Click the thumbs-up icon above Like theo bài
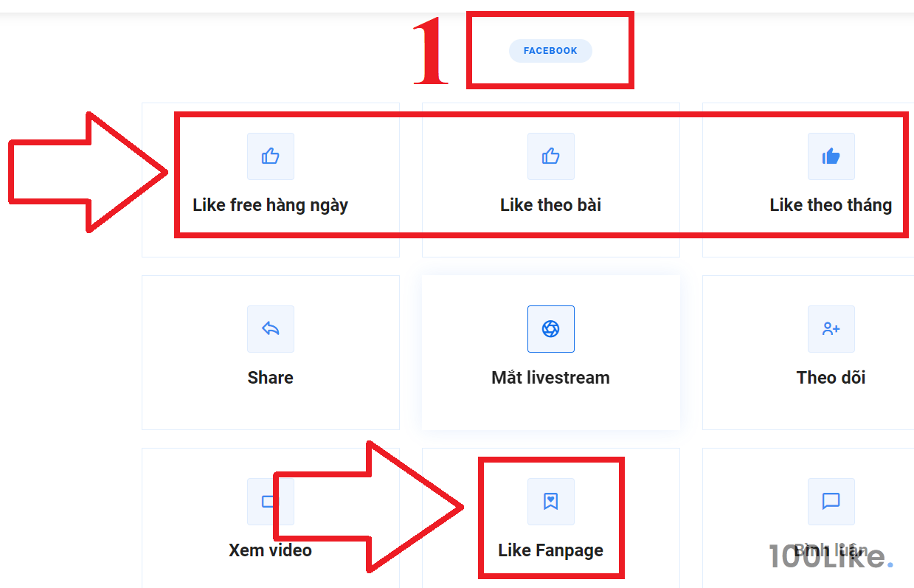Screen dimensions: 914x588 [x=550, y=156]
